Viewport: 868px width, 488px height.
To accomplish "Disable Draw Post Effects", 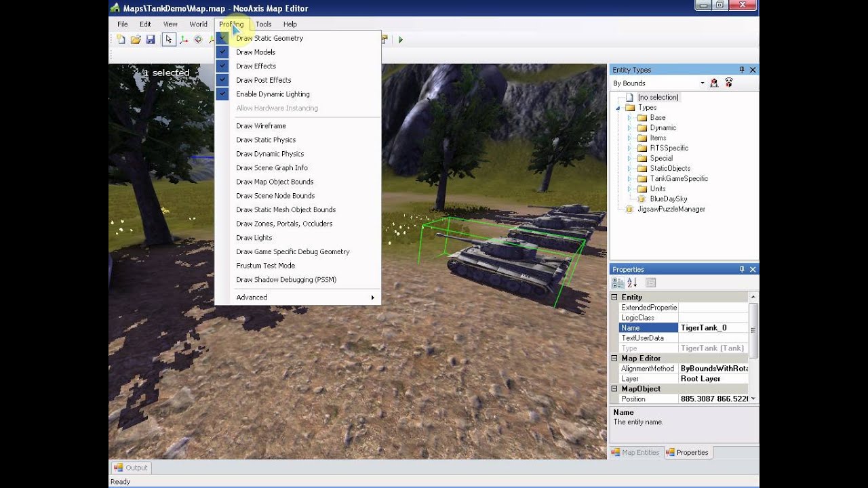I will pos(298,80).
